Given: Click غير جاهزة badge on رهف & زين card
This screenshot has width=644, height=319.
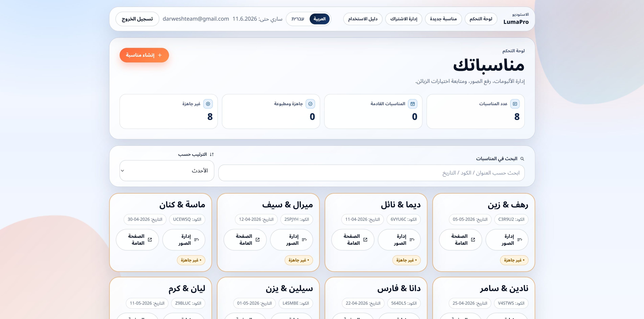Looking at the screenshot, I should pyautogui.click(x=514, y=260).
